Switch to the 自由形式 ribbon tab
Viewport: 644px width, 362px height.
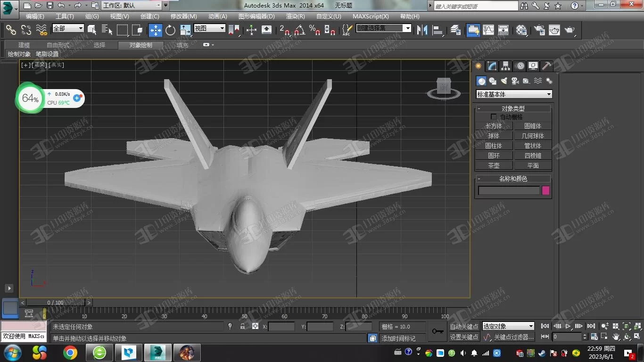click(58, 45)
